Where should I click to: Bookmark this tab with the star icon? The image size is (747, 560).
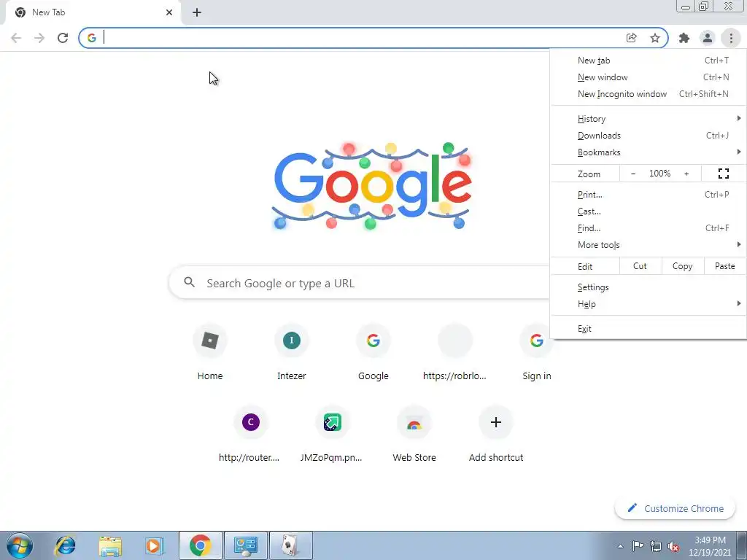click(x=655, y=38)
